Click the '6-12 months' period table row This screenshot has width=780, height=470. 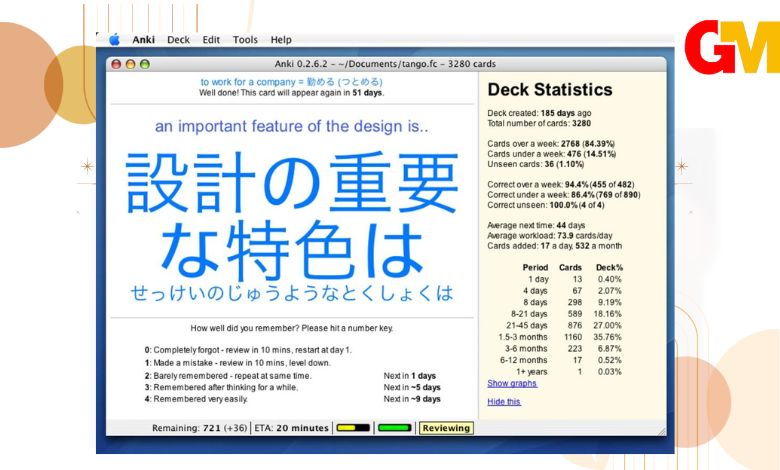[x=560, y=360]
